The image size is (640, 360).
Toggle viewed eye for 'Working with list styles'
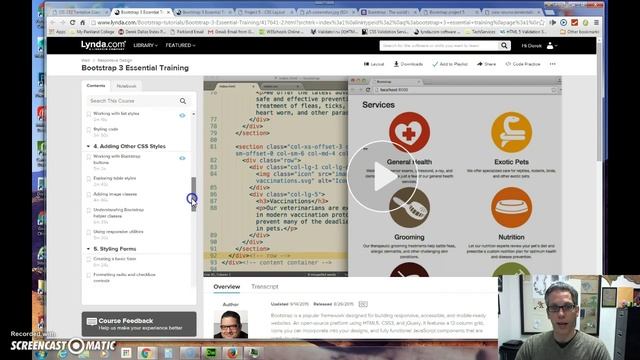182,116
